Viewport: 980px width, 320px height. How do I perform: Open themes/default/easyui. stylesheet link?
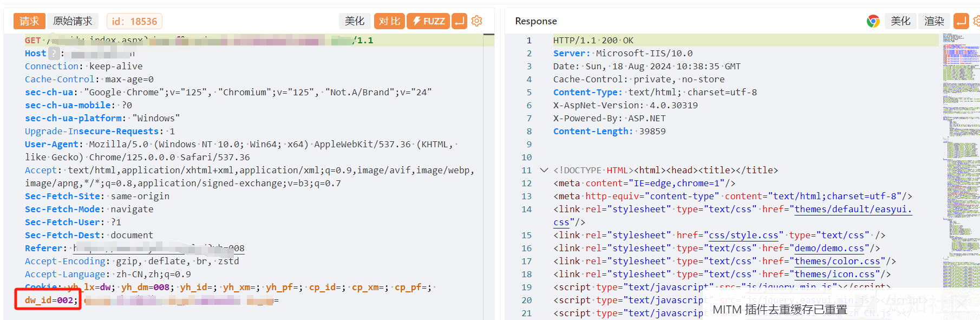pyautogui.click(x=853, y=209)
